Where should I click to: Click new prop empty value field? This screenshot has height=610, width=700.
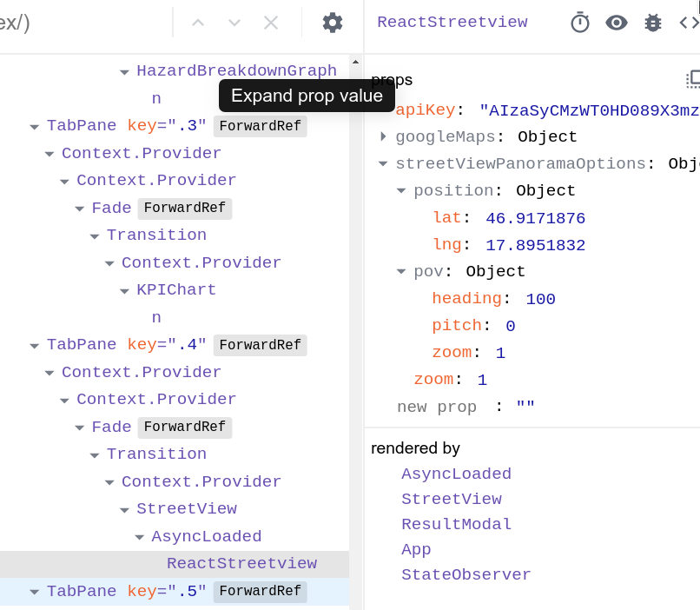click(525, 405)
